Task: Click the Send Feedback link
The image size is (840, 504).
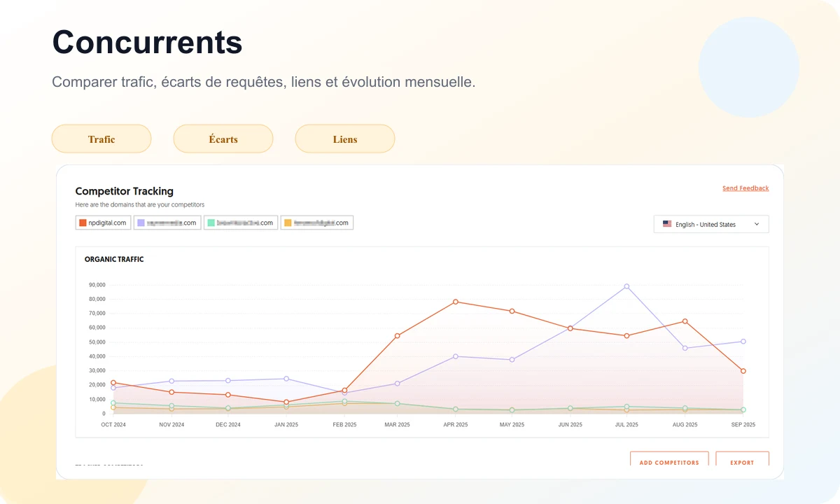Action: coord(745,188)
